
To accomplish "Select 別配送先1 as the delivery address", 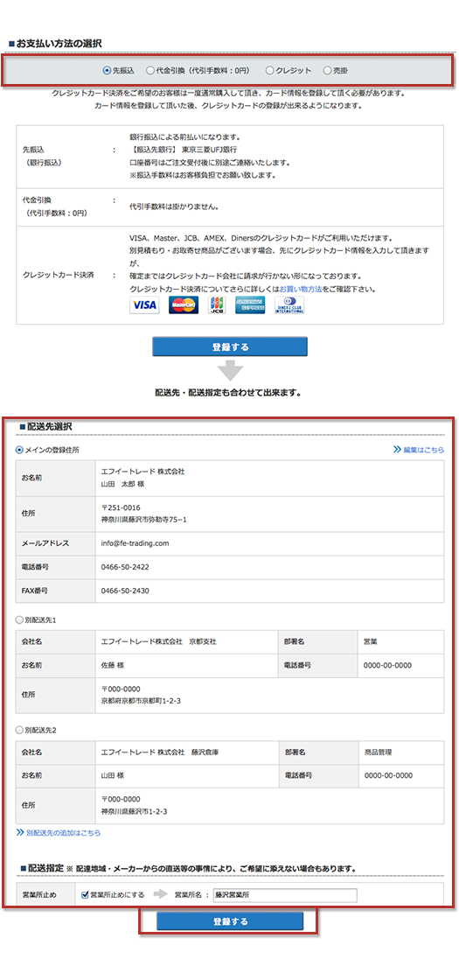I will click(19, 620).
